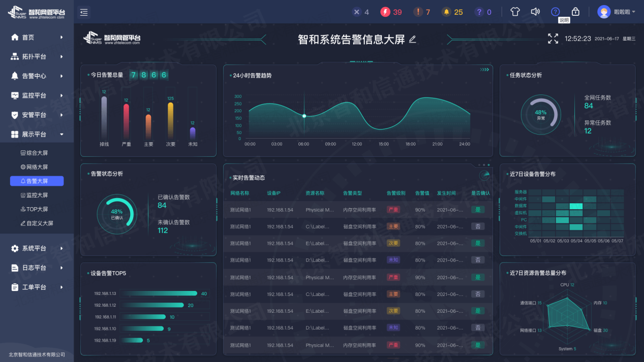The height and width of the screenshot is (362, 644).
Task: Click the pencil icon beside 智和系统告警信息大屏 title
Action: [x=412, y=39]
